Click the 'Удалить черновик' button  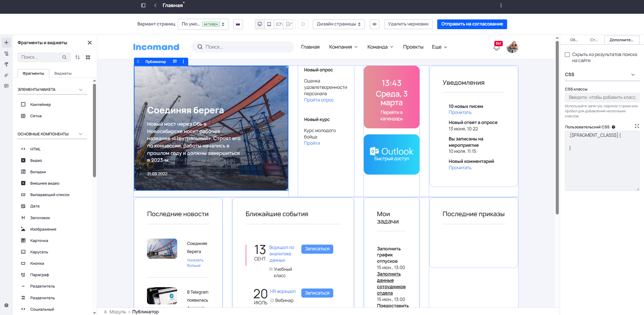tap(408, 24)
